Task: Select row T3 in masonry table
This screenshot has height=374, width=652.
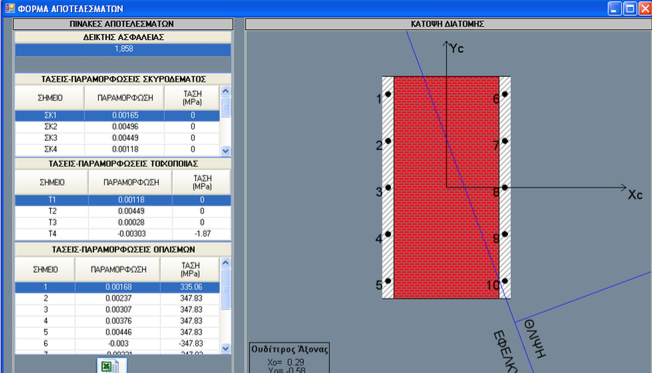Action: [123, 223]
